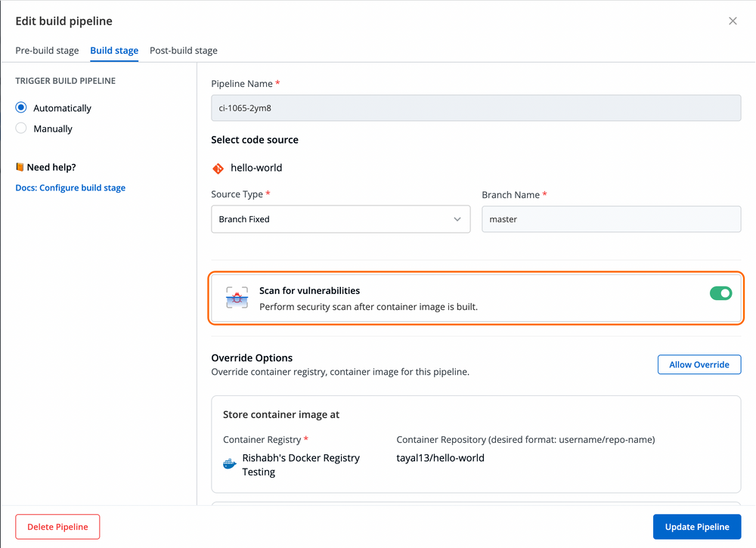
Task: Click the Allow Override button
Action: point(699,364)
